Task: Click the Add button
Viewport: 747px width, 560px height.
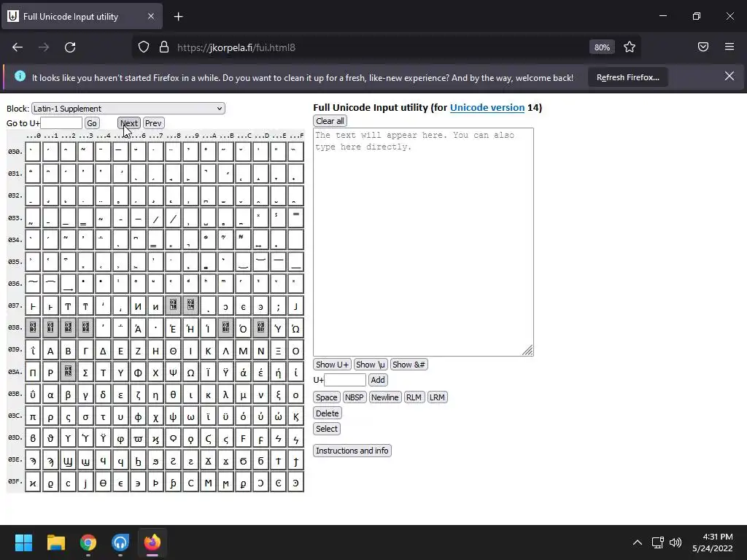Action: tap(378, 379)
